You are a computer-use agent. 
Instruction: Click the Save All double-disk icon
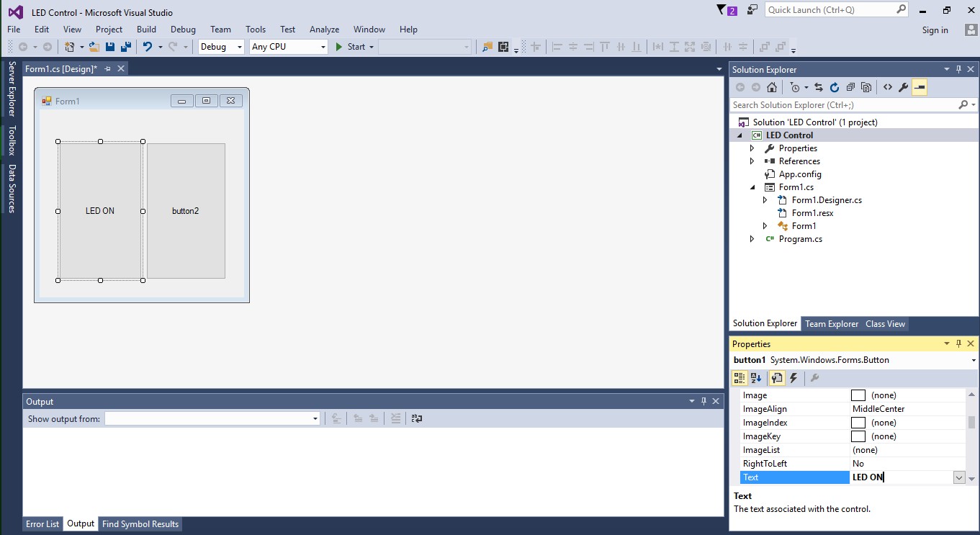125,47
